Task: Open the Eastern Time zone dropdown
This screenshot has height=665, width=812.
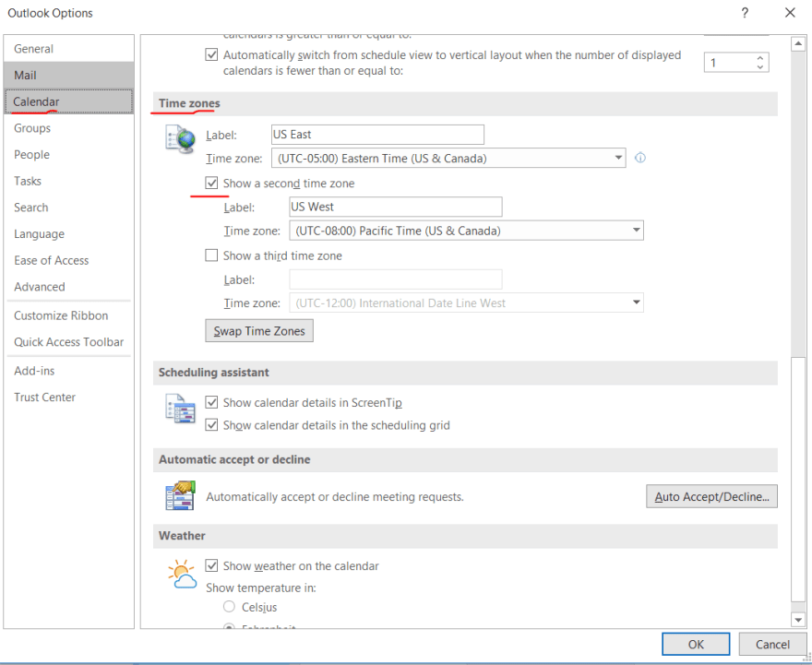Action: (x=618, y=158)
